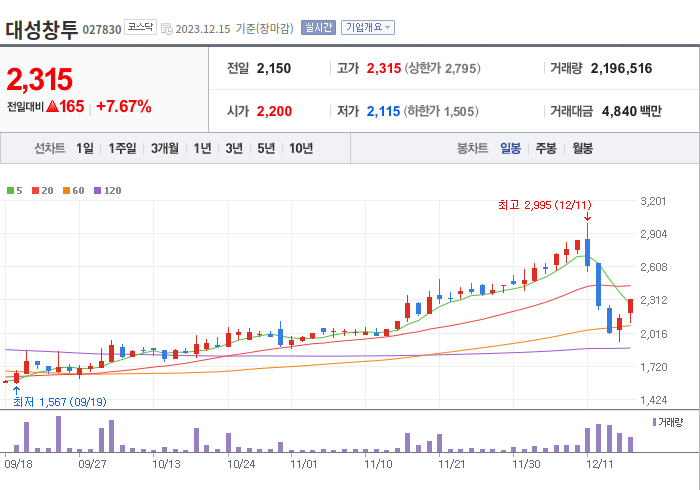Click the 2,016 price axis label
Image resolution: width=700 pixels, height=490 pixels.
point(654,334)
